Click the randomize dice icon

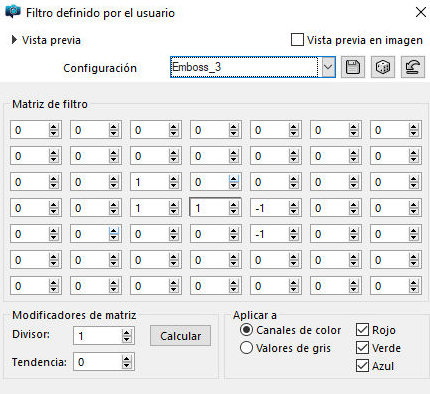click(x=383, y=67)
